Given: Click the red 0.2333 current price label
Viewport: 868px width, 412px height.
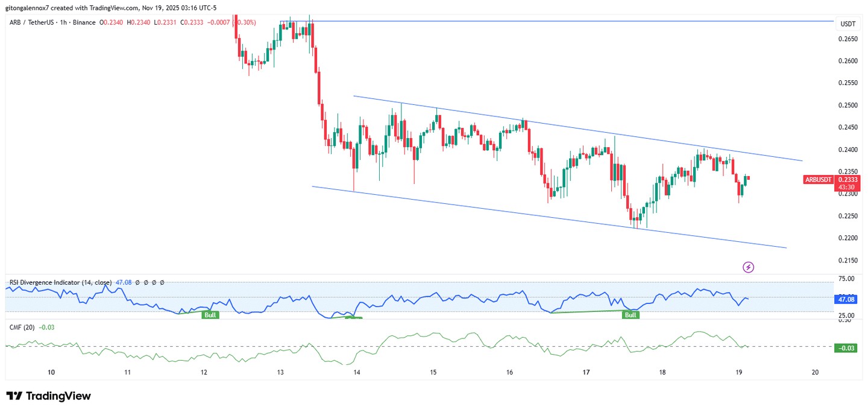Looking at the screenshot, I should point(848,180).
